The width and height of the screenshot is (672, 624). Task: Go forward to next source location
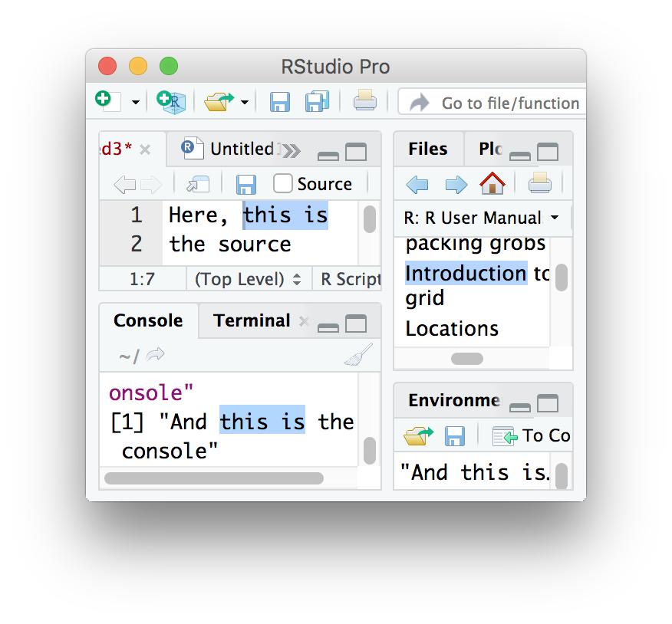click(x=152, y=185)
